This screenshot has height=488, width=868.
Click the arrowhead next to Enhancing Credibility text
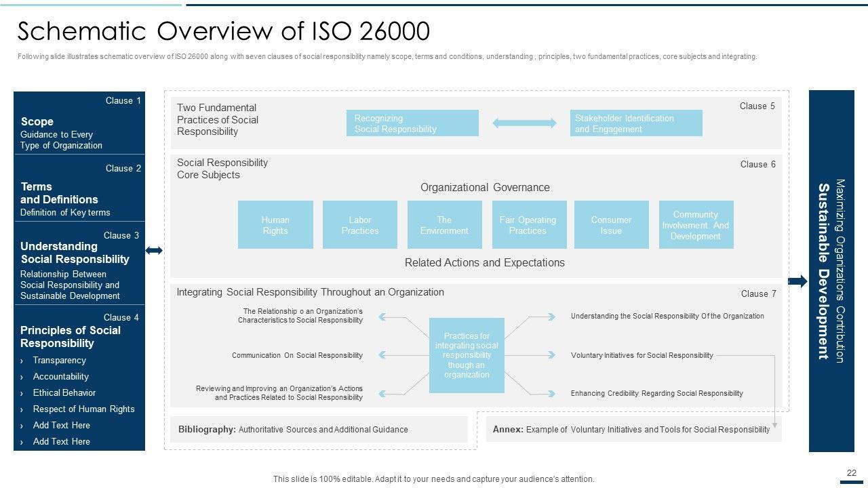551,393
